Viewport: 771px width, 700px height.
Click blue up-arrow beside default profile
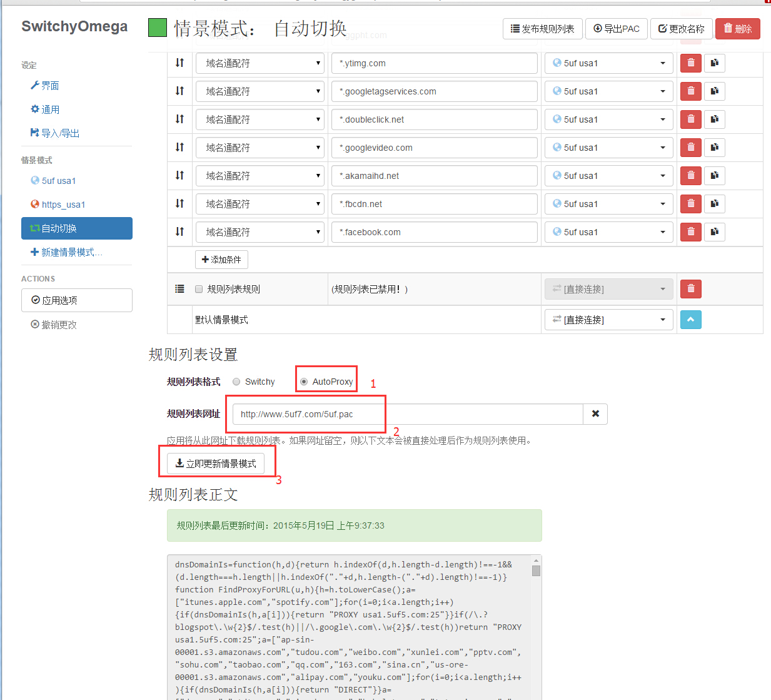tap(690, 320)
